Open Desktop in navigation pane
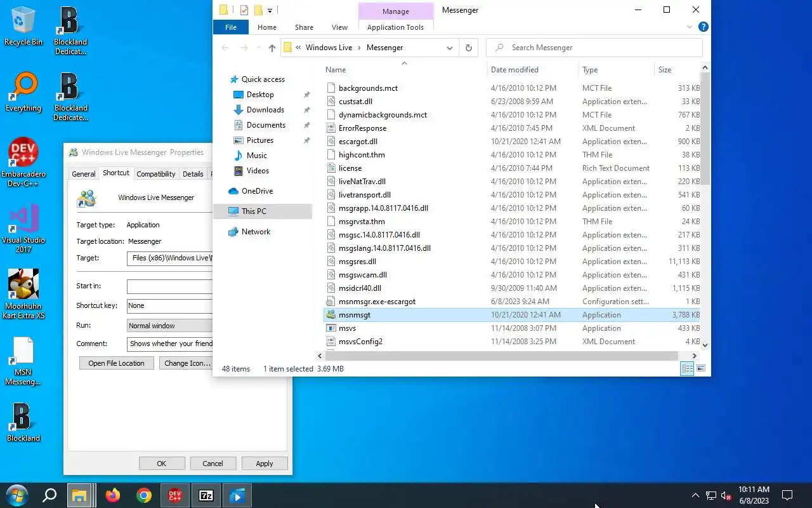 [x=260, y=95]
